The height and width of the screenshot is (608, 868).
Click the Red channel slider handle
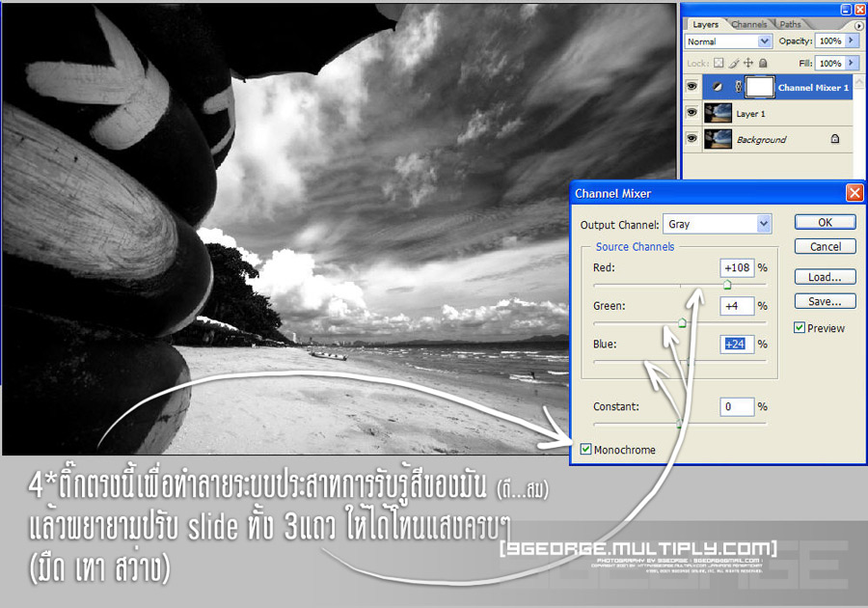[x=727, y=285]
